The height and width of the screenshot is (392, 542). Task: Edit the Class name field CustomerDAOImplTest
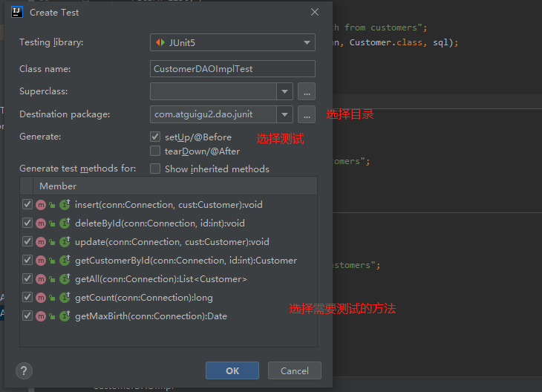pyautogui.click(x=232, y=69)
